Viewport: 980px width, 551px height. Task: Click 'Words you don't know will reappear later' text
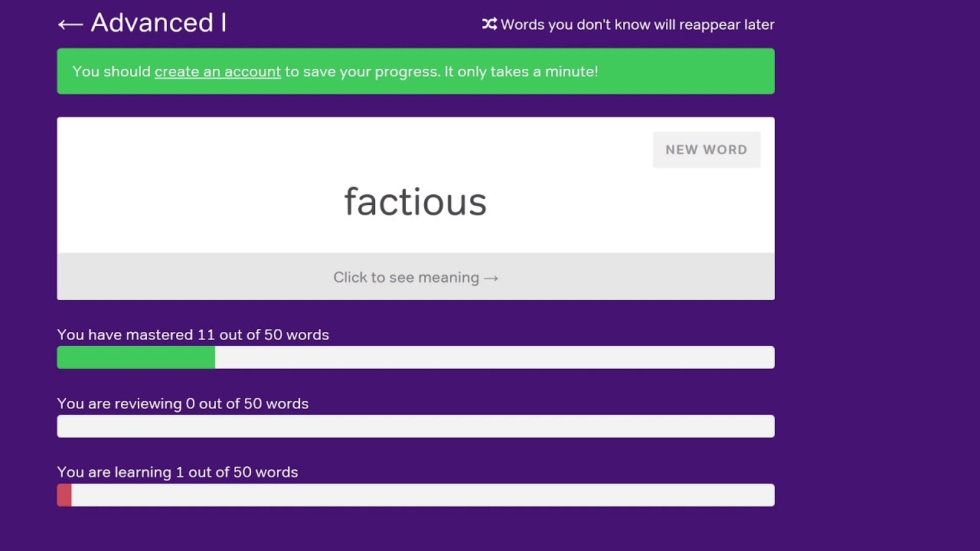[637, 25]
